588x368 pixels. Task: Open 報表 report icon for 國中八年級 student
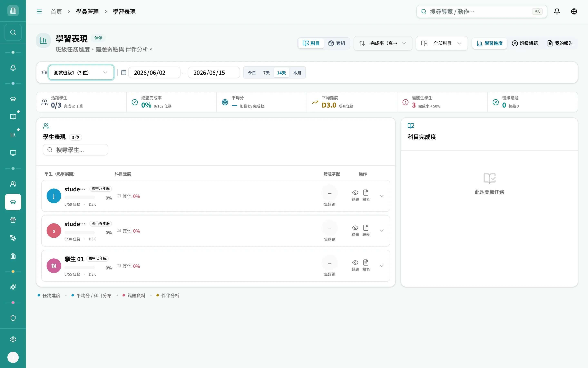[366, 195]
